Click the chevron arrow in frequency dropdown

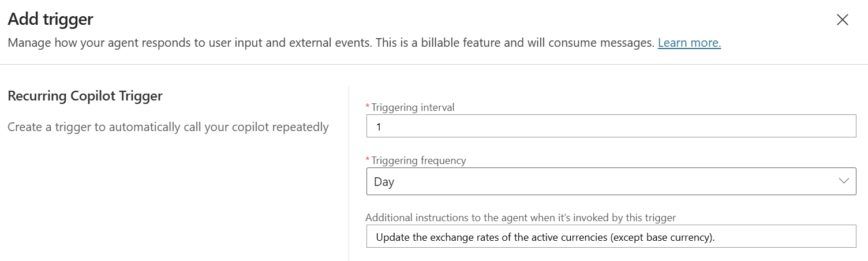843,181
